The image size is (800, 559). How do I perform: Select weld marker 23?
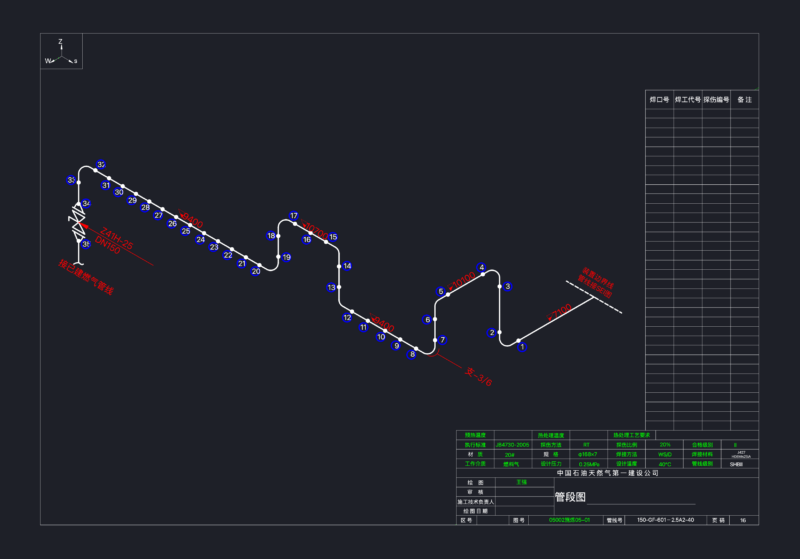point(214,247)
